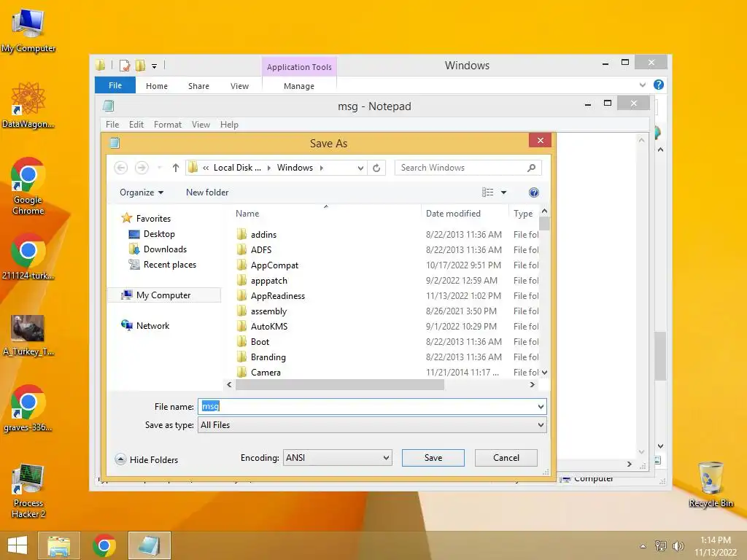This screenshot has height=560, width=747.
Task: Click Cancel button
Action: [506, 458]
